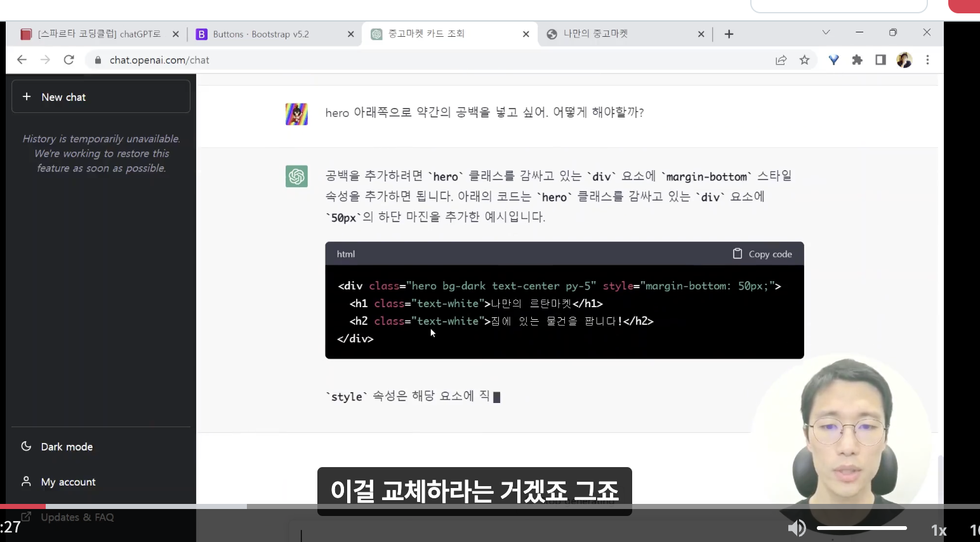Click the globe favicon on 나만의 중고마켓 tab
Image resolution: width=980 pixels, height=542 pixels.
552,34
